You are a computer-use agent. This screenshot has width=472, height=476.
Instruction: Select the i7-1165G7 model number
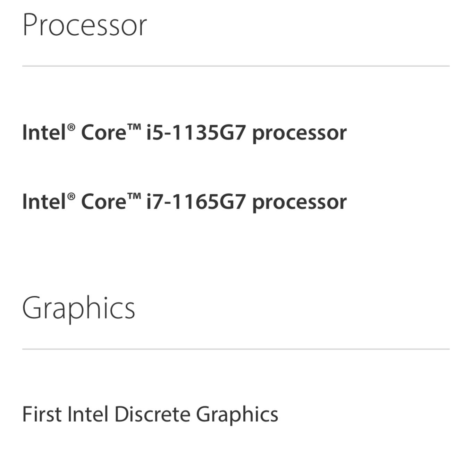click(x=196, y=202)
